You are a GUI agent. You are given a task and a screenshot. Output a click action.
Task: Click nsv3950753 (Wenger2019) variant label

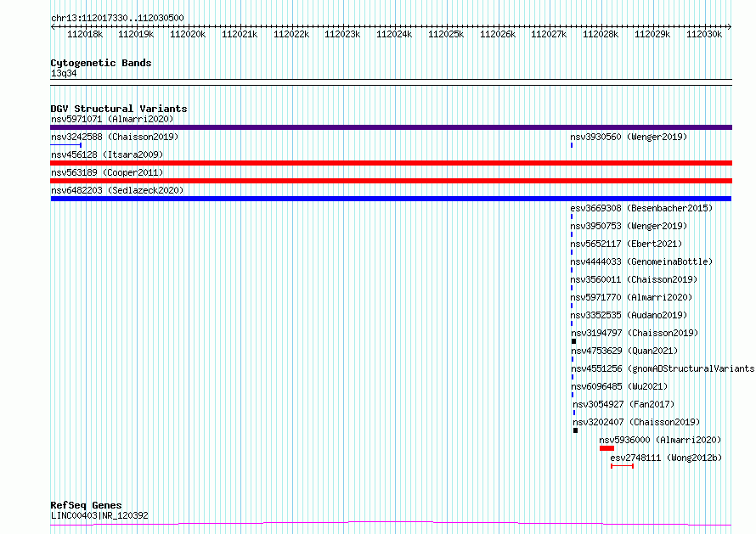tap(629, 226)
